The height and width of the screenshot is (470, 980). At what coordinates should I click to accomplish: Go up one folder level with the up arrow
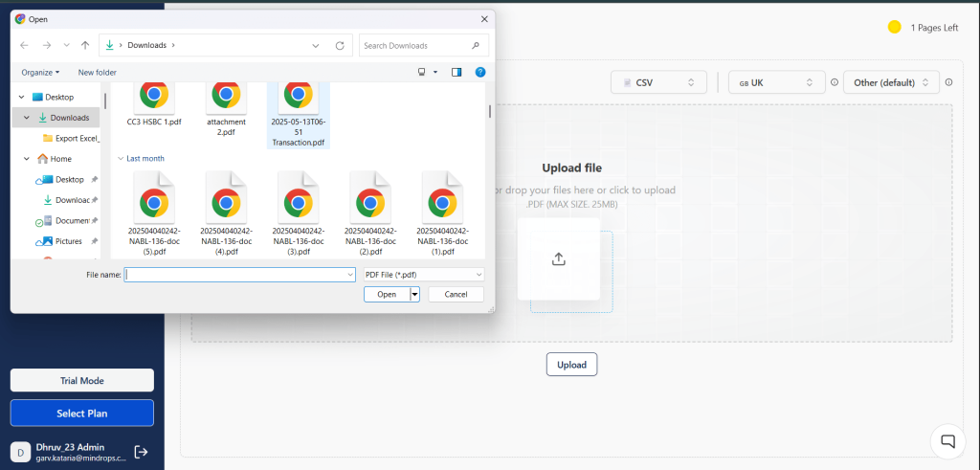85,46
